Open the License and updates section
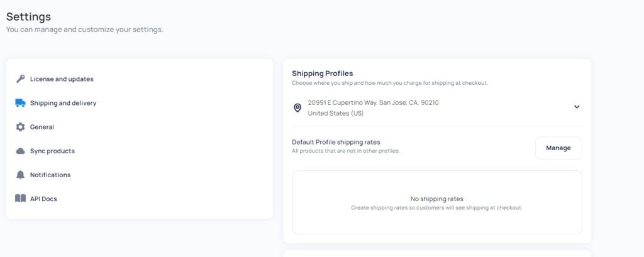Image resolution: width=644 pixels, height=257 pixels. point(62,79)
